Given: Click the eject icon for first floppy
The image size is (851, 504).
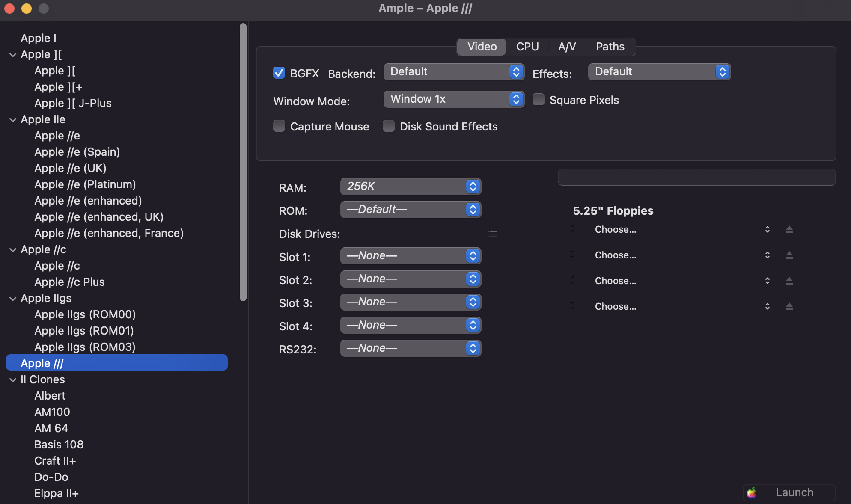Looking at the screenshot, I should [789, 230].
